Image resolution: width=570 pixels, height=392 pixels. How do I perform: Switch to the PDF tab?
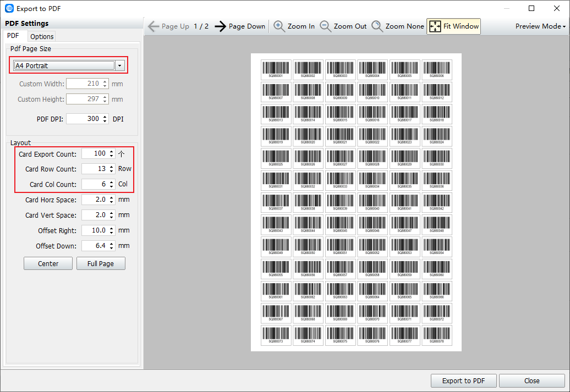point(13,36)
